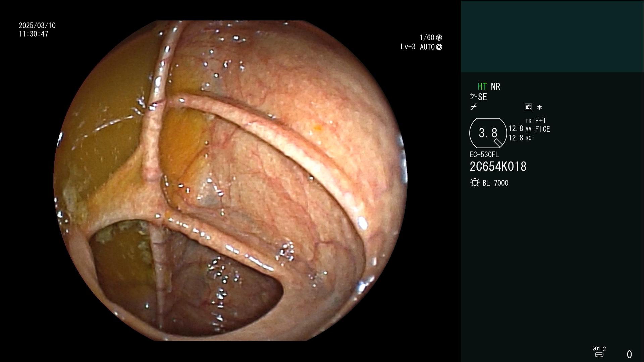644x362 pixels.
Task: Click the 0 counter at bottom right
Action: point(629,354)
